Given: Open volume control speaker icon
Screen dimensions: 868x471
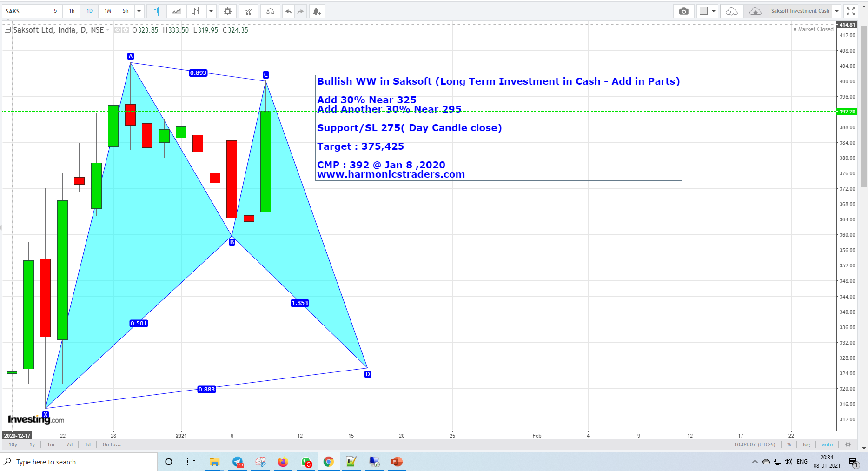Looking at the screenshot, I should pos(788,462).
